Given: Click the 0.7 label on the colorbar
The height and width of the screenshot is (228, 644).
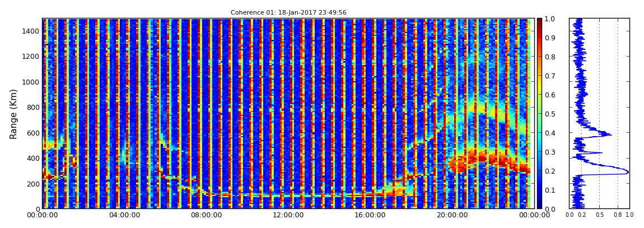Looking at the screenshot, I should pyautogui.click(x=551, y=76).
